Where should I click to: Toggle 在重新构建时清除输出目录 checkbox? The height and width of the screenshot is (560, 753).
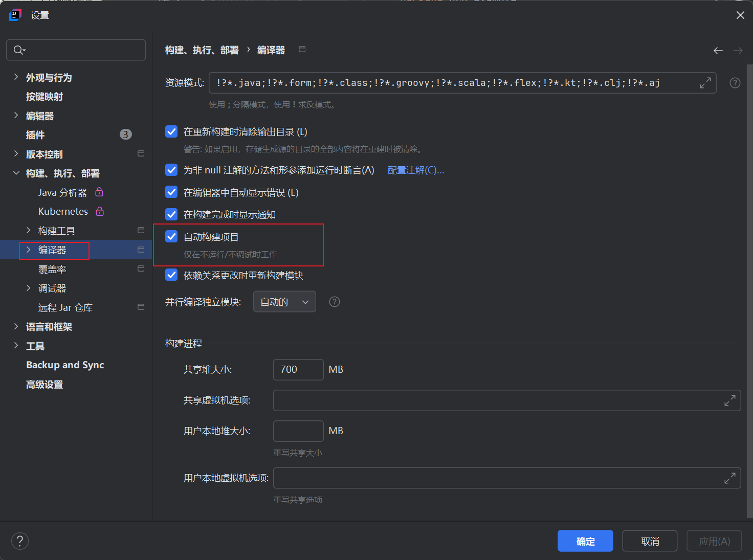(171, 132)
